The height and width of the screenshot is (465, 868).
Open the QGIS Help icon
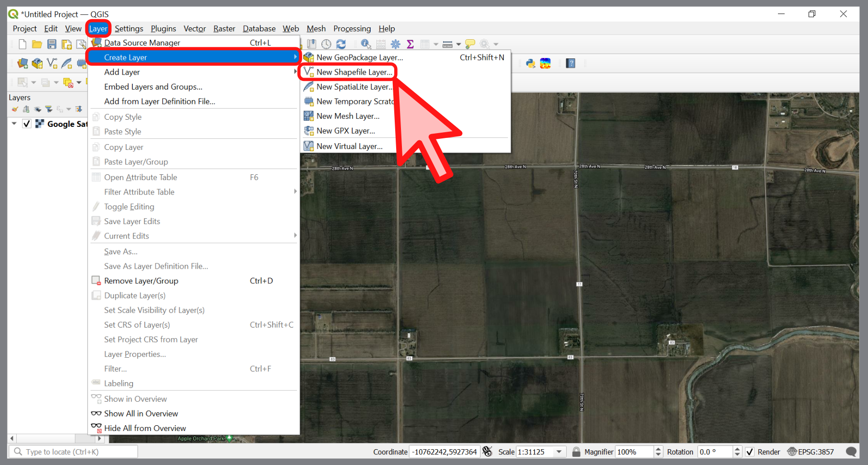pos(570,63)
